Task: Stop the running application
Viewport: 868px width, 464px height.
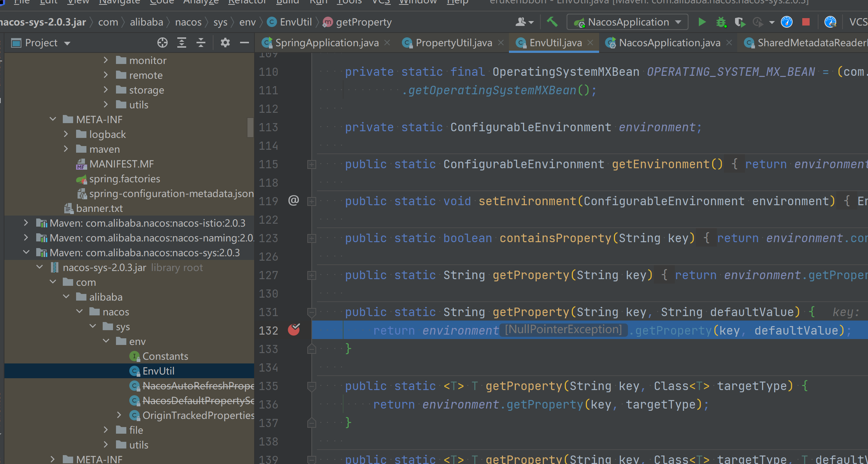Action: [806, 22]
